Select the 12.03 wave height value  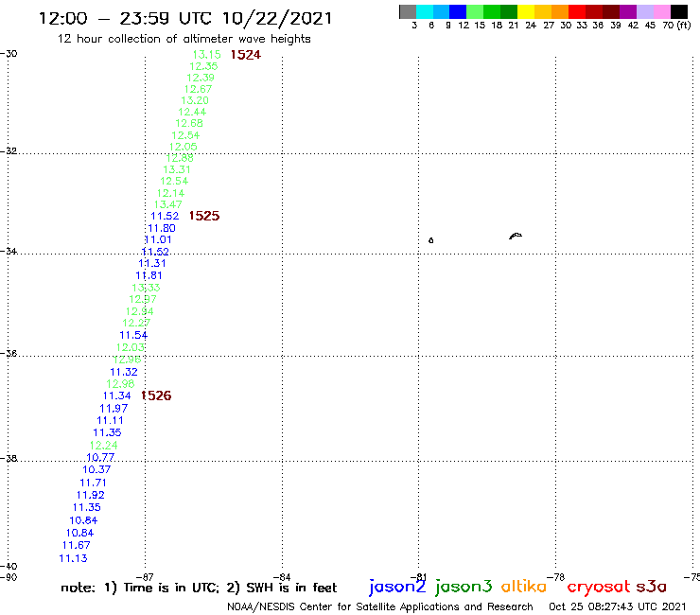tap(131, 347)
